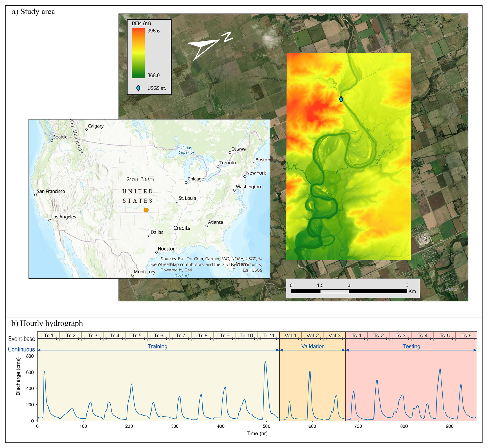488x448 pixels.
Task: Click the orange study site dot on the US map
Action: [x=146, y=210]
